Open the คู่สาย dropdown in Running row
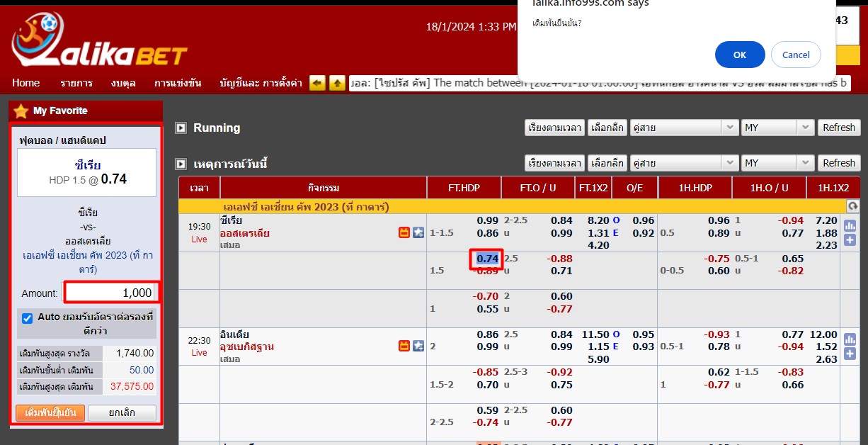The width and height of the screenshot is (868, 445). [x=684, y=128]
